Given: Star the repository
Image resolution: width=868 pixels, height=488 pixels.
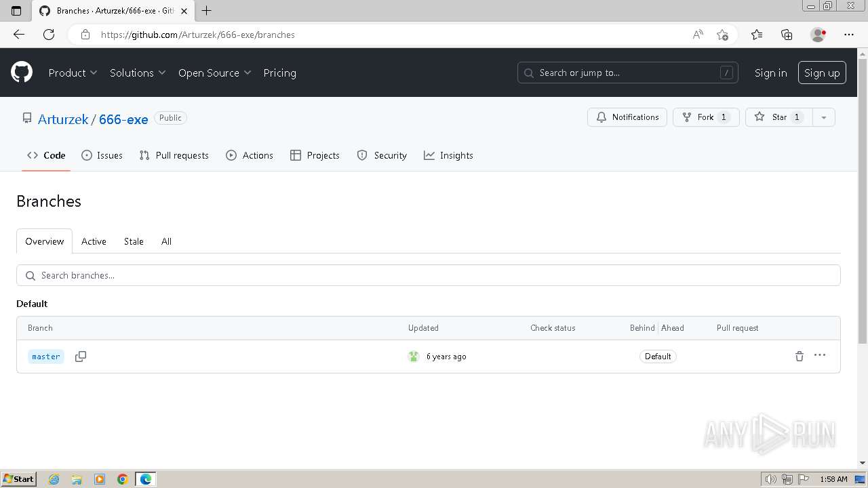Looking at the screenshot, I should [778, 117].
